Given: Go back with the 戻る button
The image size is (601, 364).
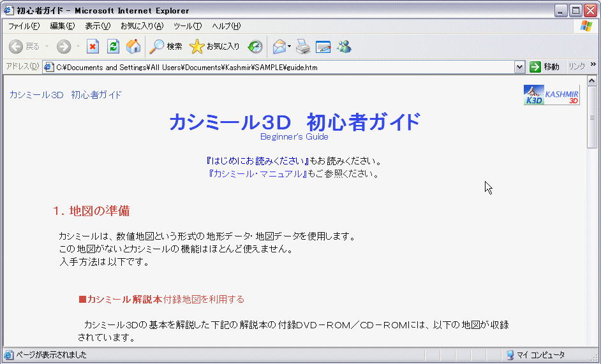Looking at the screenshot, I should [24, 47].
